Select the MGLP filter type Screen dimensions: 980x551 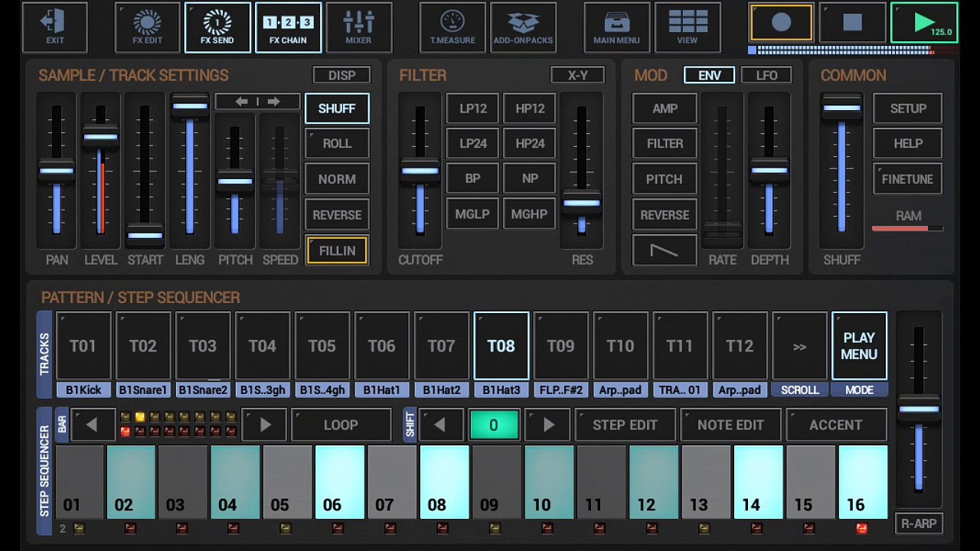(x=472, y=215)
